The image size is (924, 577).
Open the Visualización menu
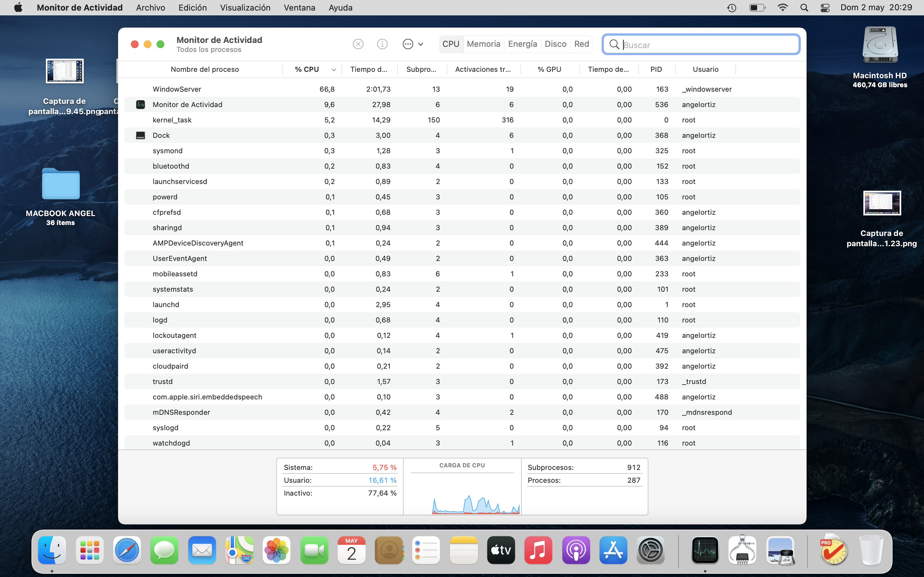pos(245,8)
